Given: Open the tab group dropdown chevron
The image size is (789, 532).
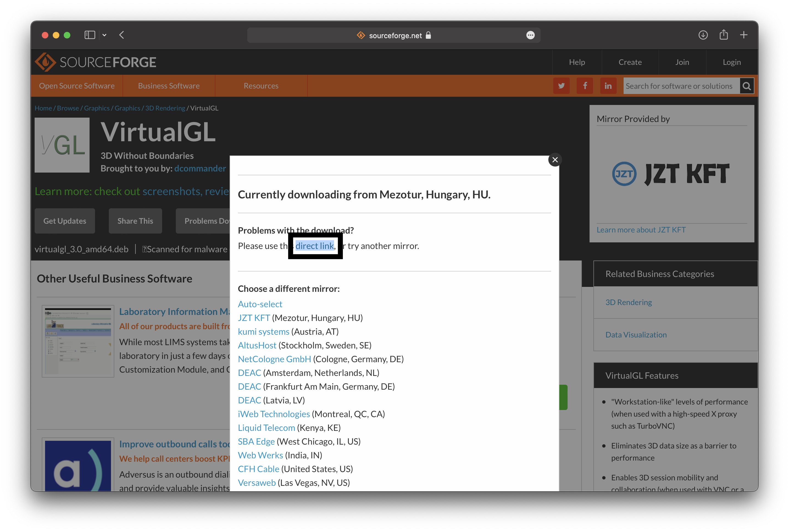Looking at the screenshot, I should pos(104,35).
